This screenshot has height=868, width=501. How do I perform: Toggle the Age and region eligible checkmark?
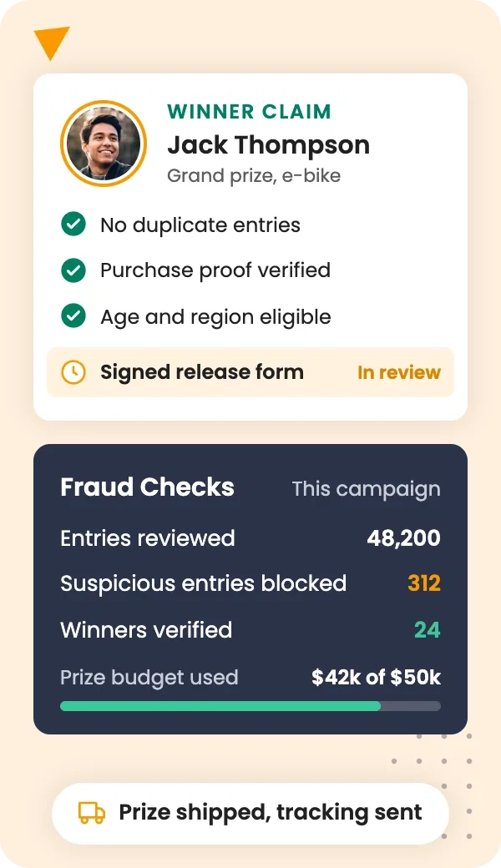[73, 316]
